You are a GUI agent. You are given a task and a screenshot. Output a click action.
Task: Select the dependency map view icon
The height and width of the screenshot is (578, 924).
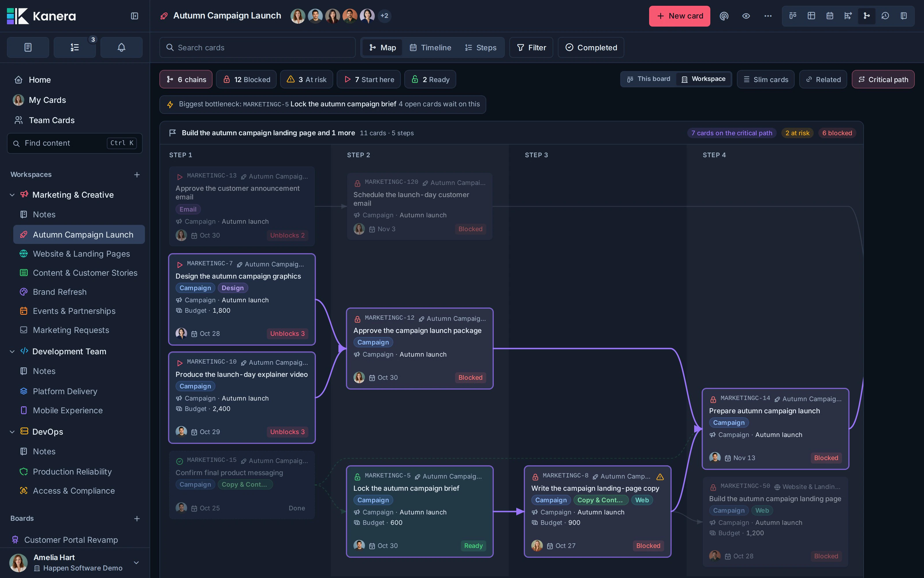coord(867,16)
